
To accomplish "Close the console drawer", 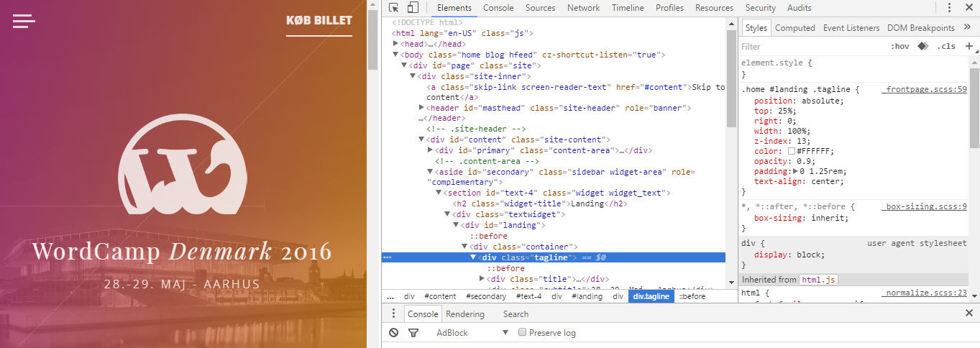I will (968, 313).
